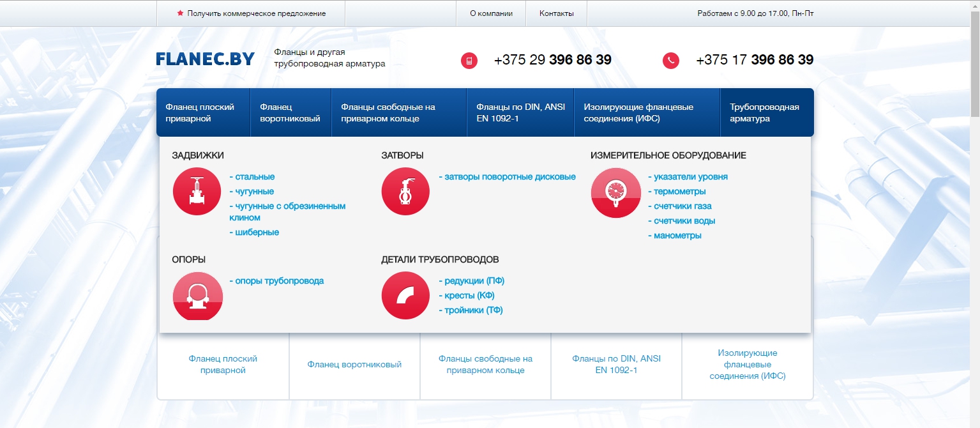The image size is (980, 428).
Task: Click the ОПОРЫ heading
Action: coord(189,259)
